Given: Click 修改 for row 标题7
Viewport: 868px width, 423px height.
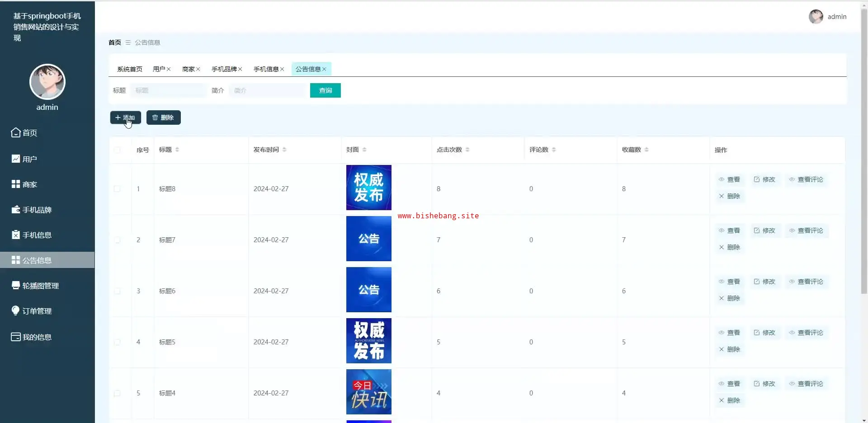Looking at the screenshot, I should [x=764, y=230].
